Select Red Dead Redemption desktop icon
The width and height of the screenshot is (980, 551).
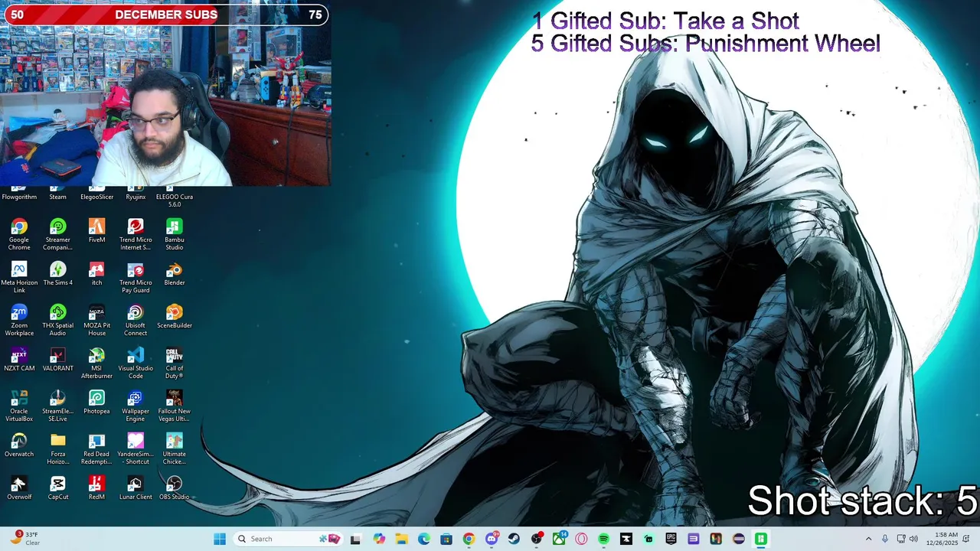pos(96,448)
